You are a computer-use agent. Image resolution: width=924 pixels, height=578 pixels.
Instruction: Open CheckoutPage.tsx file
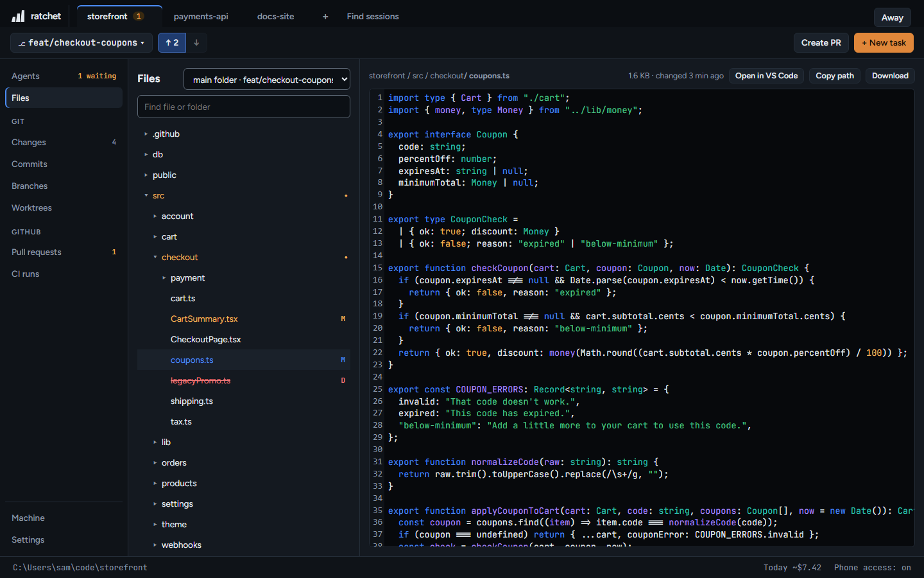tap(244, 340)
